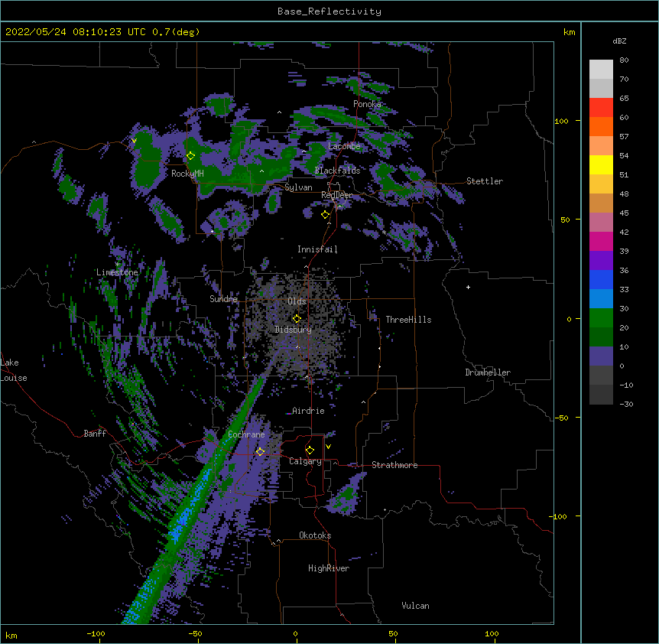
Task: Click the white 80 dBZ legend swatch
Action: point(601,70)
